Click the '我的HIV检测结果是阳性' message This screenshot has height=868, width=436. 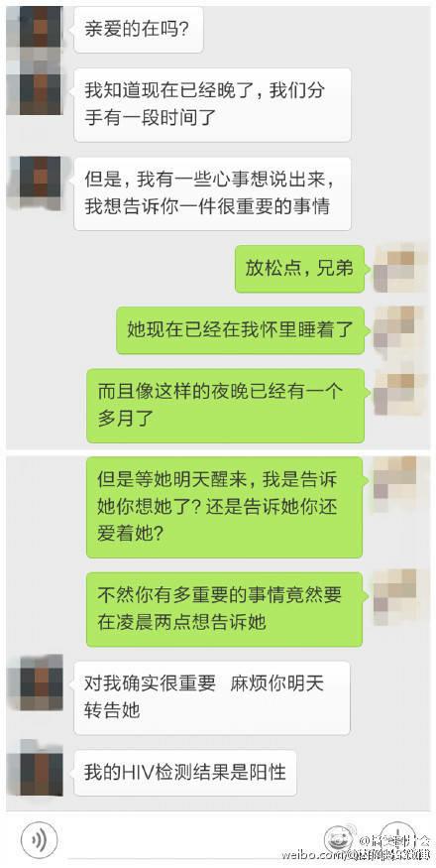point(185,773)
